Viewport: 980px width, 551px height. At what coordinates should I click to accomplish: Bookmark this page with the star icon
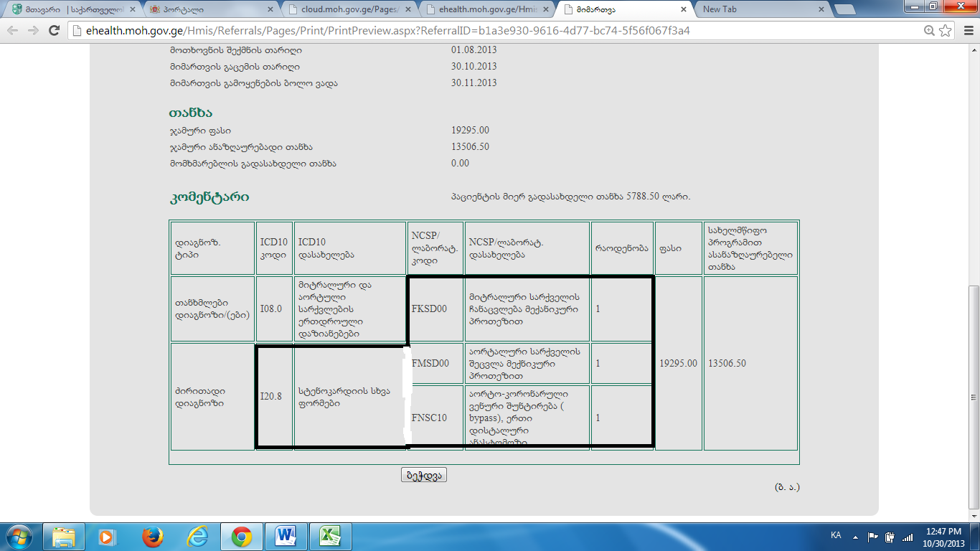(x=946, y=31)
